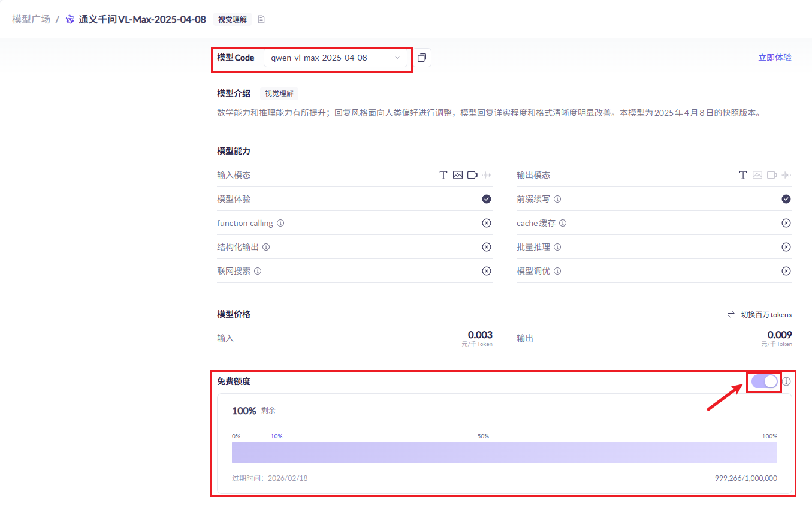Click the info icon beside 结构化输出
The width and height of the screenshot is (812, 515).
point(266,247)
